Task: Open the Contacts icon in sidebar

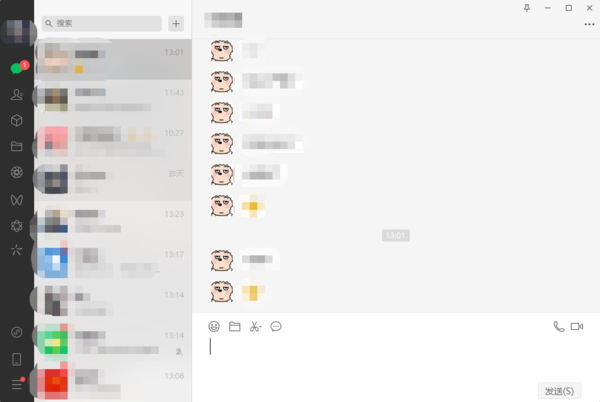Action: coord(16,94)
